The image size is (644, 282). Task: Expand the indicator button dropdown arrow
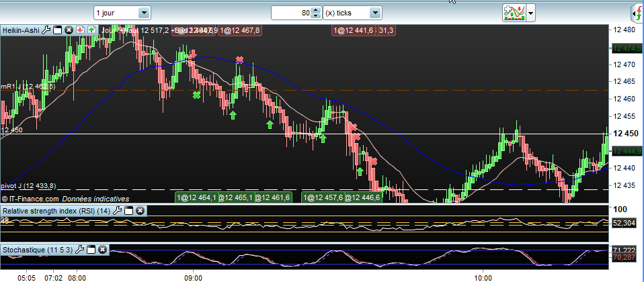pyautogui.click(x=530, y=13)
